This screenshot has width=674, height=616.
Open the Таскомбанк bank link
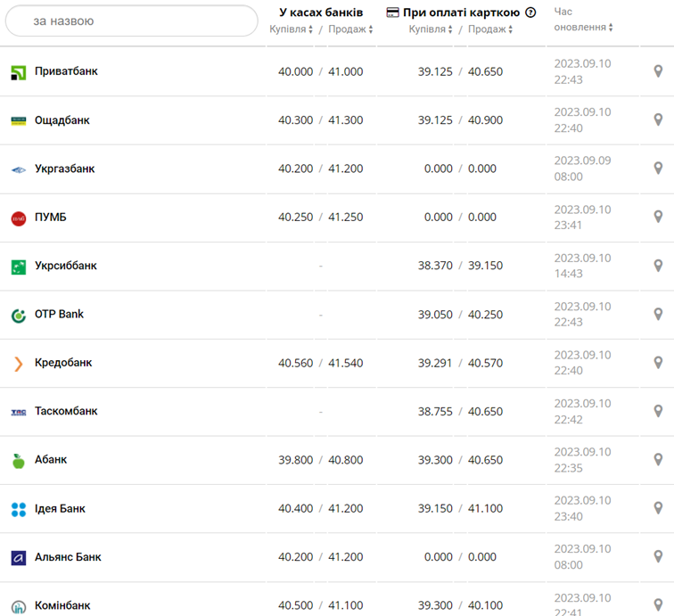66,411
